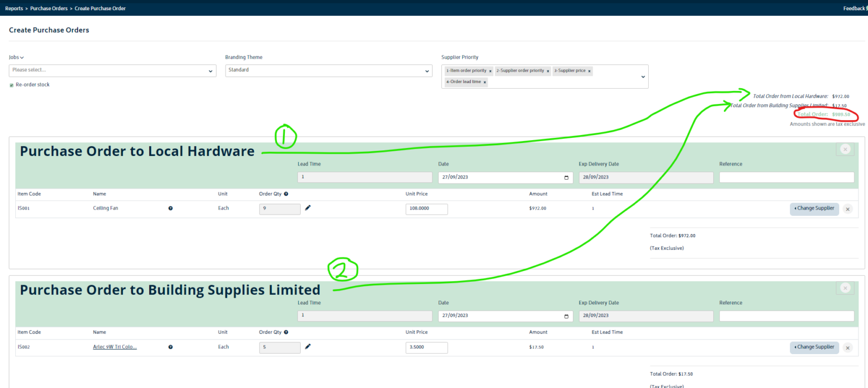Image resolution: width=868 pixels, height=388 pixels.
Task: Open the Arlec 9W Tri Colo product link
Action: pyautogui.click(x=115, y=347)
